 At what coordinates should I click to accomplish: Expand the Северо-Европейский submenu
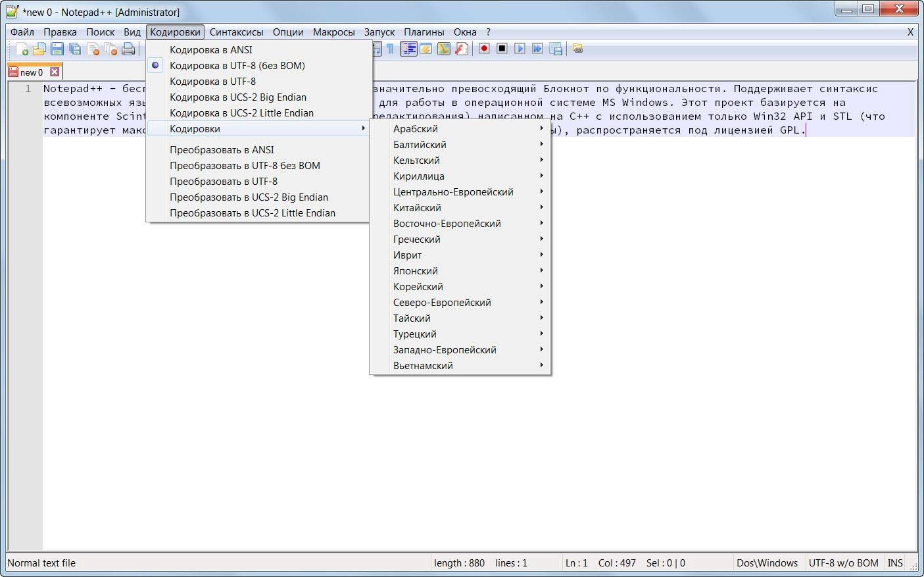[x=460, y=302]
